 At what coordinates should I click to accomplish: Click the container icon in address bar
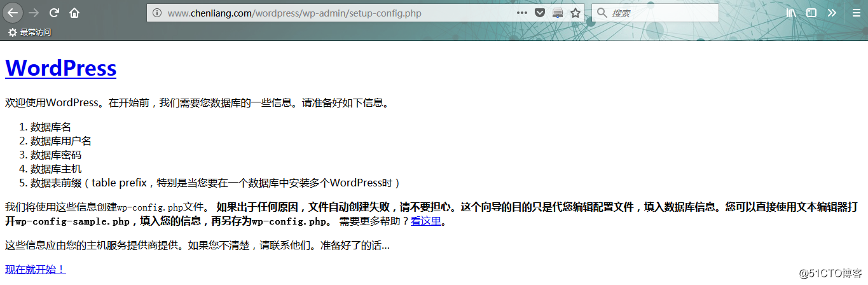[558, 13]
